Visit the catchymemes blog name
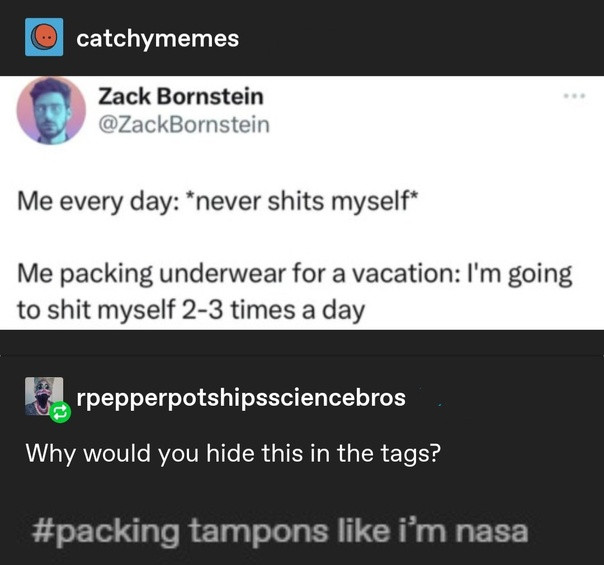This screenshot has width=604, height=565. coord(158,39)
